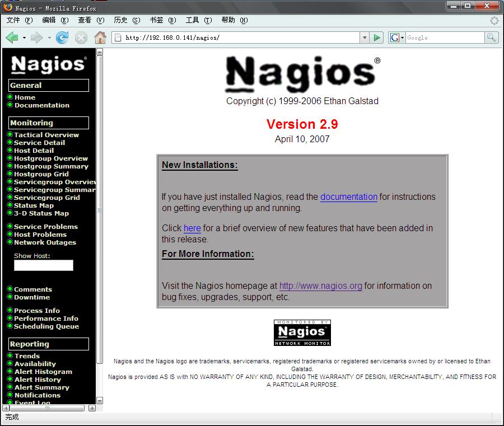Viewport: 504px width, 426px height.
Task: Click the green bullet beside Notifications
Action: [x=10, y=395]
